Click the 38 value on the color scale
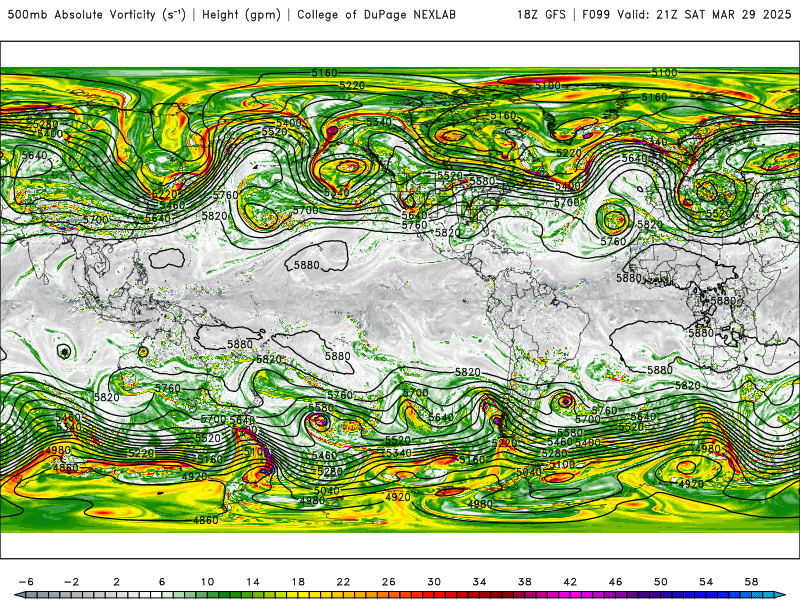 pos(524,582)
